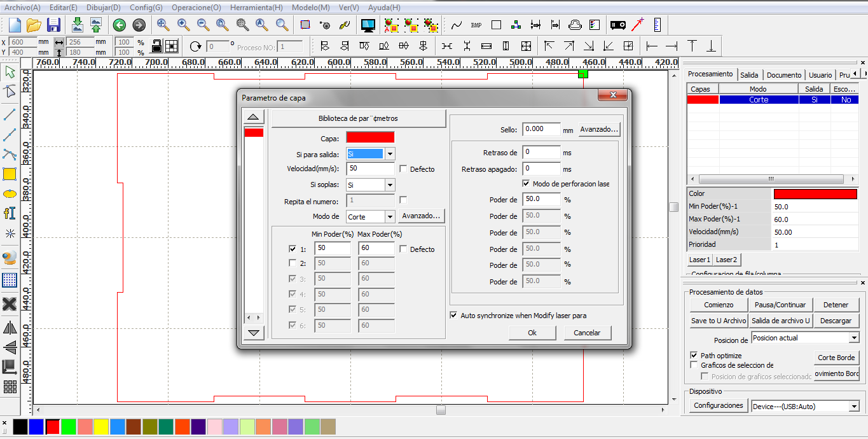Open a file with the folder icon
The image size is (868, 439).
34,25
